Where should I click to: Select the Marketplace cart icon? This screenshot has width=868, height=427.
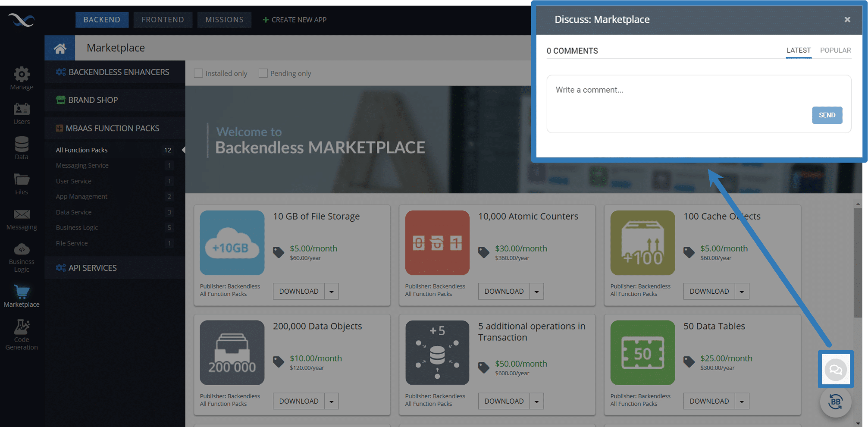[22, 292]
